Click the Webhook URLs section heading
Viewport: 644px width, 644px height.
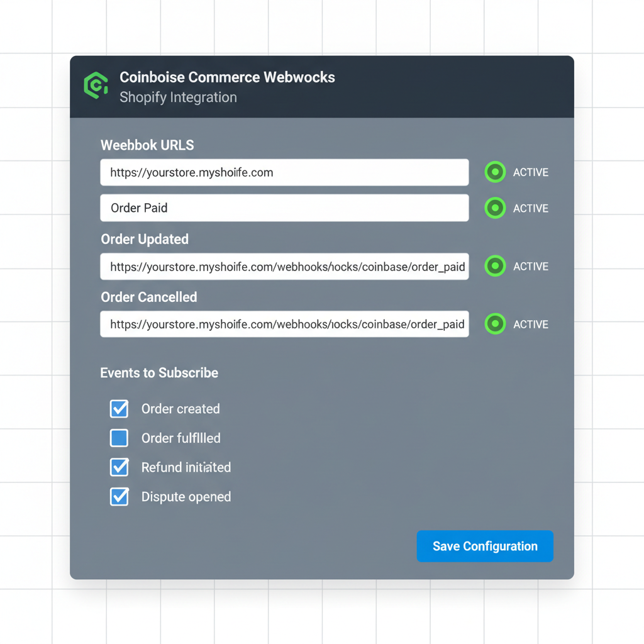147,145
